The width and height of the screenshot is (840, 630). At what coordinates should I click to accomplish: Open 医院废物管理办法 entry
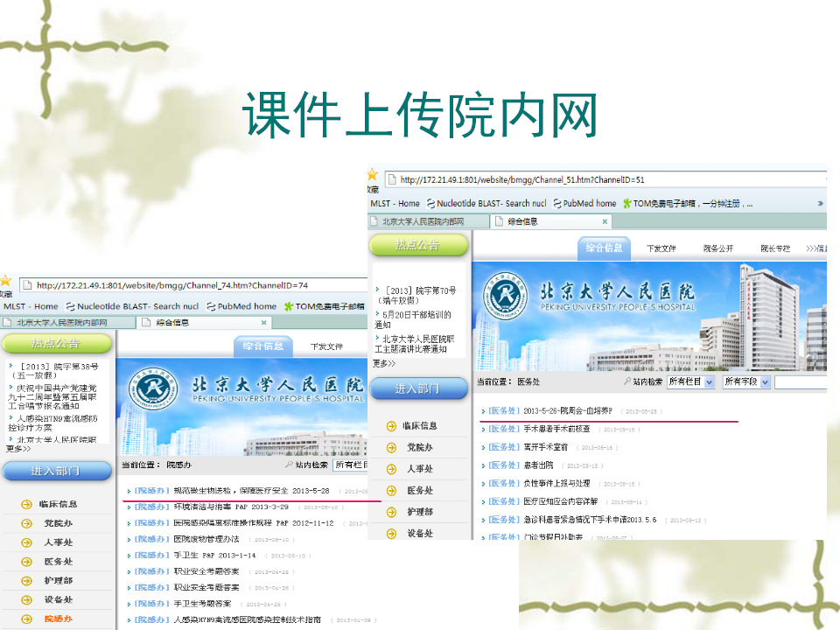206,539
